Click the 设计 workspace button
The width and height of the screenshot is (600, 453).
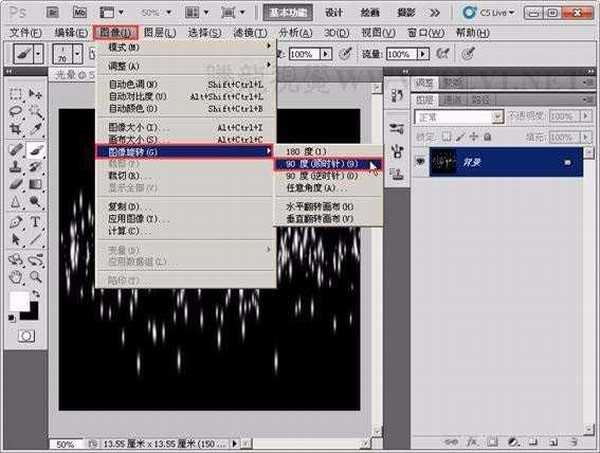point(334,12)
